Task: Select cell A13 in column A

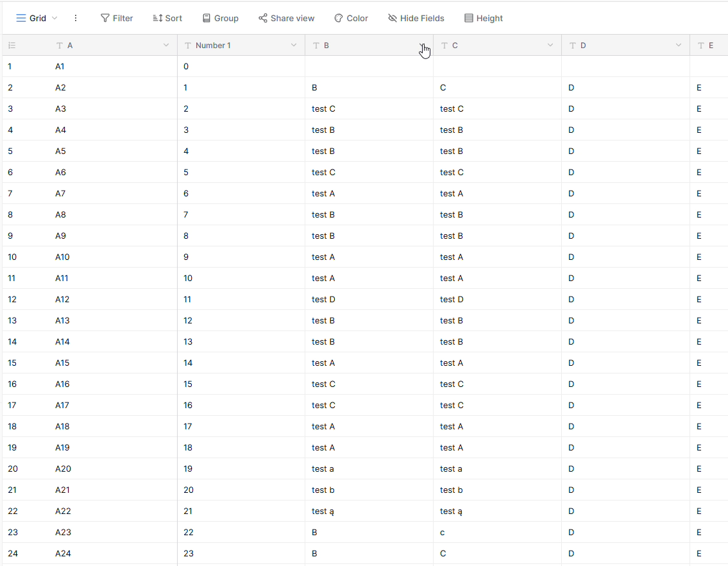Action: pyautogui.click(x=114, y=321)
